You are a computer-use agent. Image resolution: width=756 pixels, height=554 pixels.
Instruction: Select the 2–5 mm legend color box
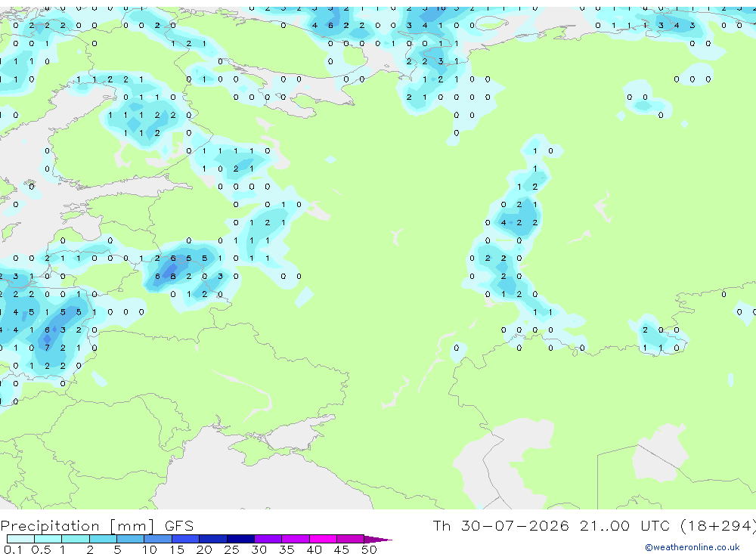pyautogui.click(x=103, y=539)
